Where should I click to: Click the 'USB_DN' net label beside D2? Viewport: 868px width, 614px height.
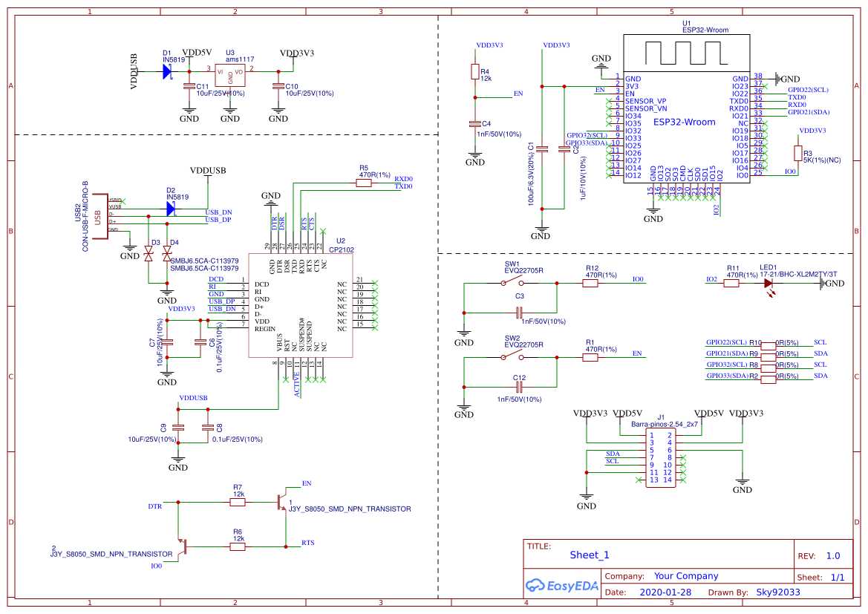218,212
